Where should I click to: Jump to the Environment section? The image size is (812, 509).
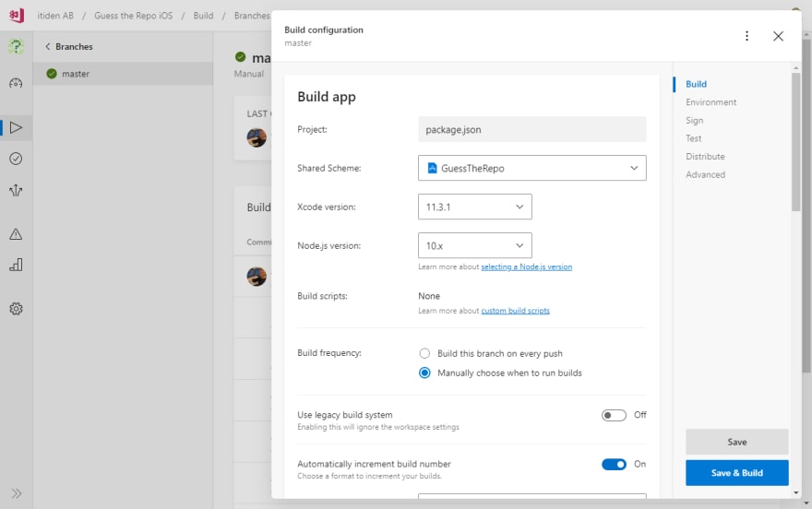[710, 102]
